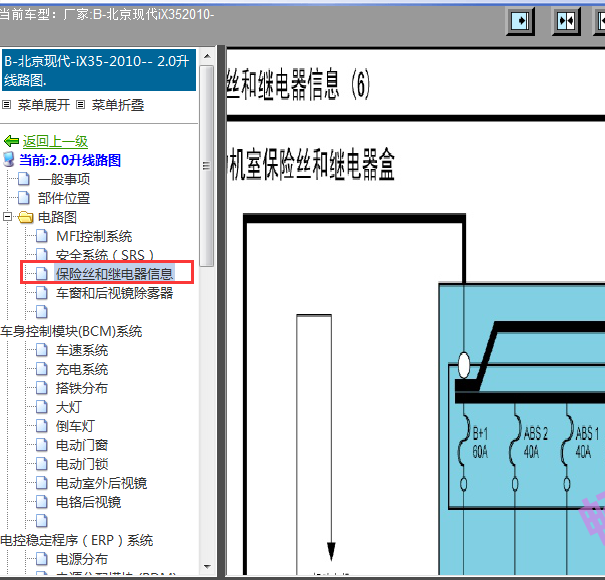Open 电控稳定程序 (ERP) 系统 entry
This screenshot has width=605, height=580.
coord(77,540)
